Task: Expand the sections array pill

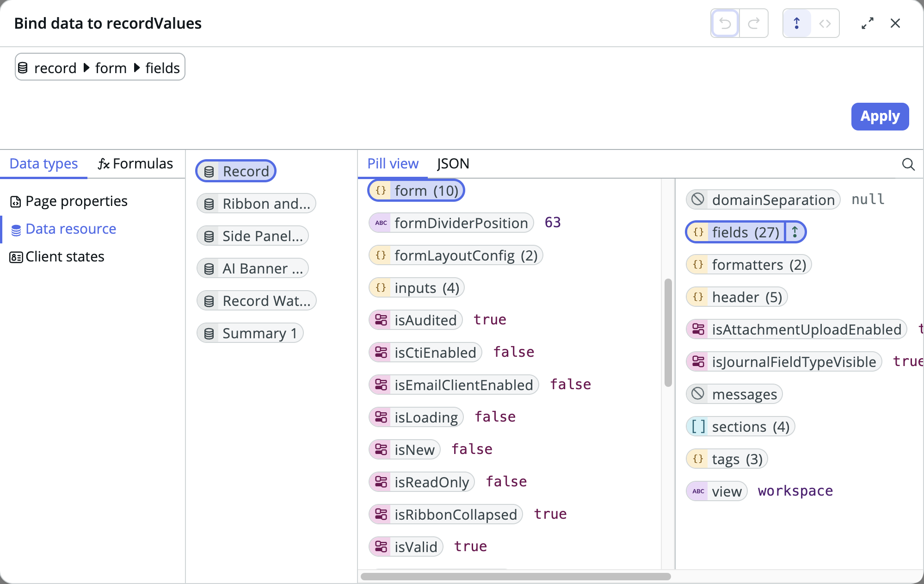Action: (740, 426)
